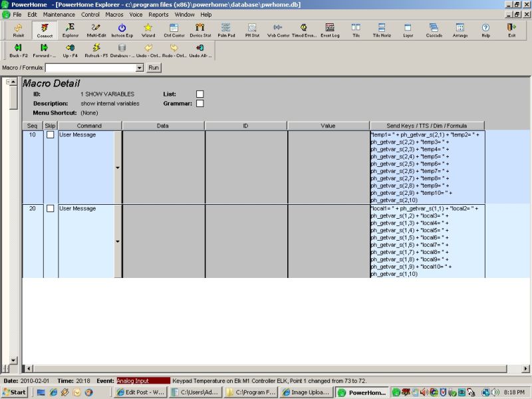
Task: Click the Reinit toolbar icon
Action: [19, 30]
